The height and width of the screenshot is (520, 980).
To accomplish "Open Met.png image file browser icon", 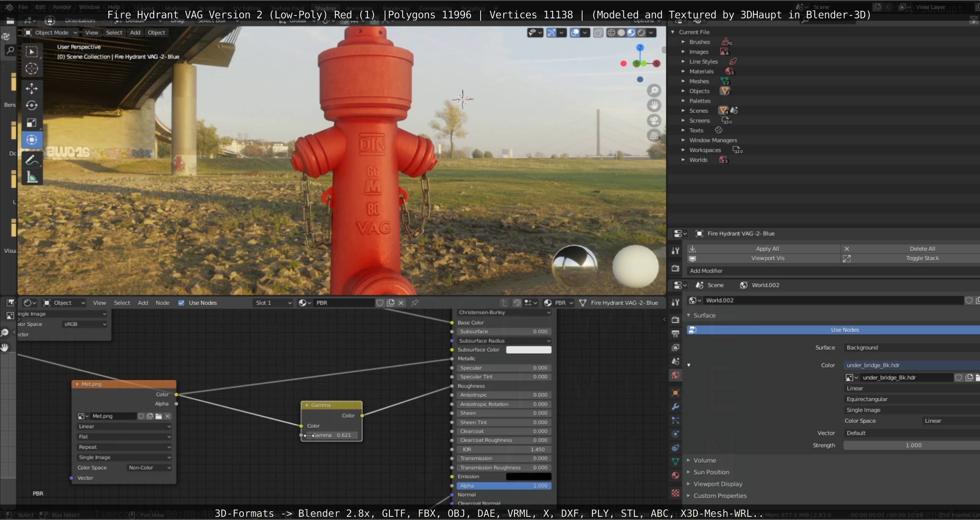I will [x=158, y=416].
